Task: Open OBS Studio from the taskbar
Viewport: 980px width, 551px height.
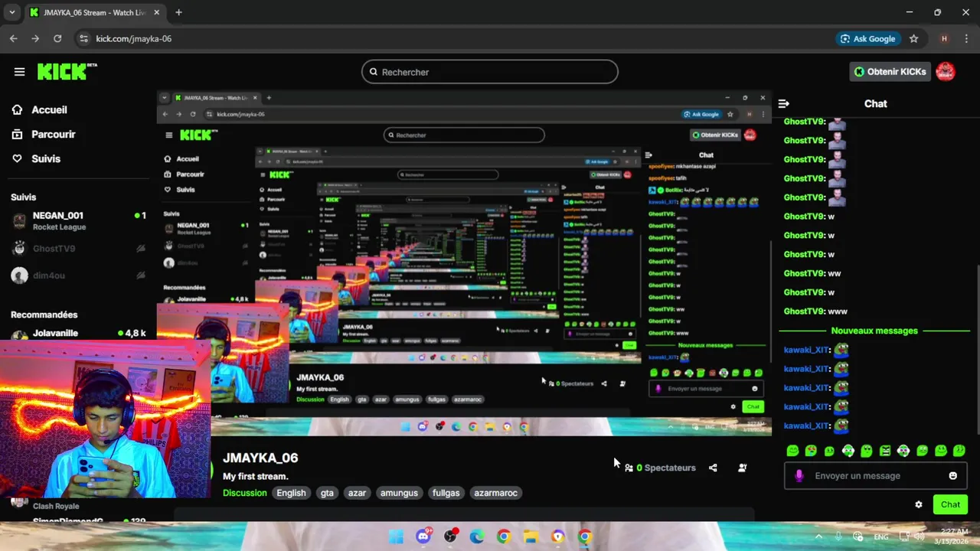Action: click(x=451, y=536)
